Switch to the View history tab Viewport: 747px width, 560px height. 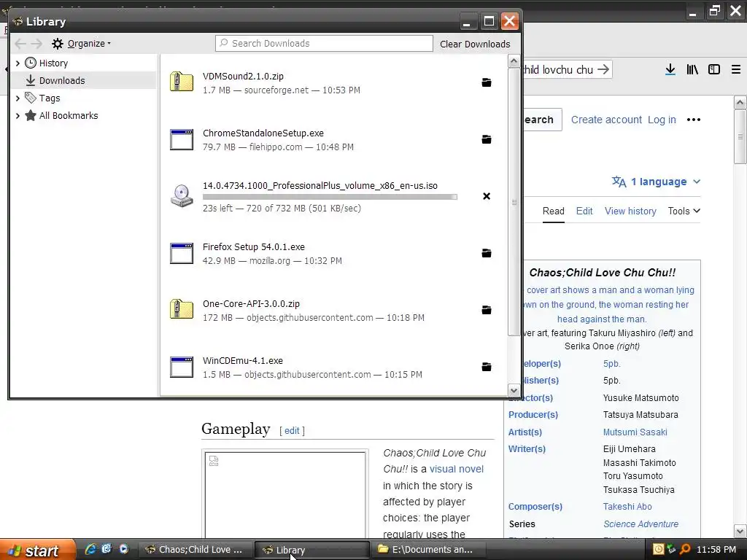tap(630, 211)
